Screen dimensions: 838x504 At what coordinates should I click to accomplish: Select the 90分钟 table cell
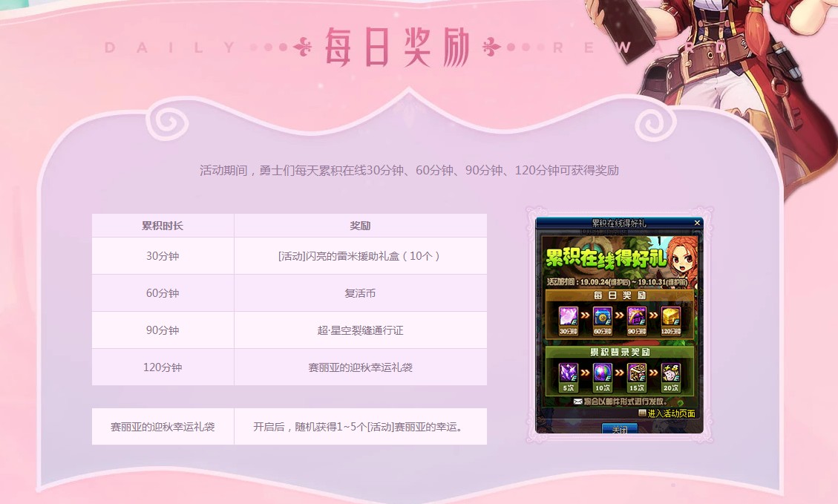point(163,330)
